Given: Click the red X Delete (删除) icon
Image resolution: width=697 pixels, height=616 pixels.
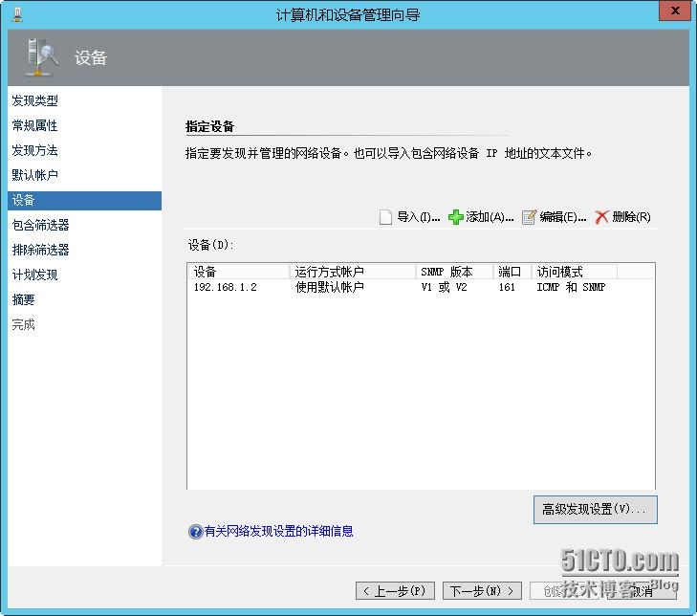Looking at the screenshot, I should pos(601,217).
